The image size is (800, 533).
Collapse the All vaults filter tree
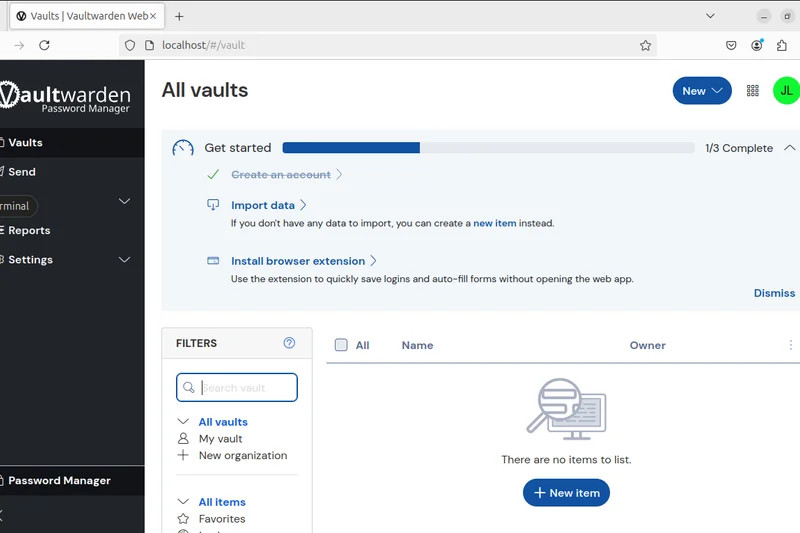(183, 422)
